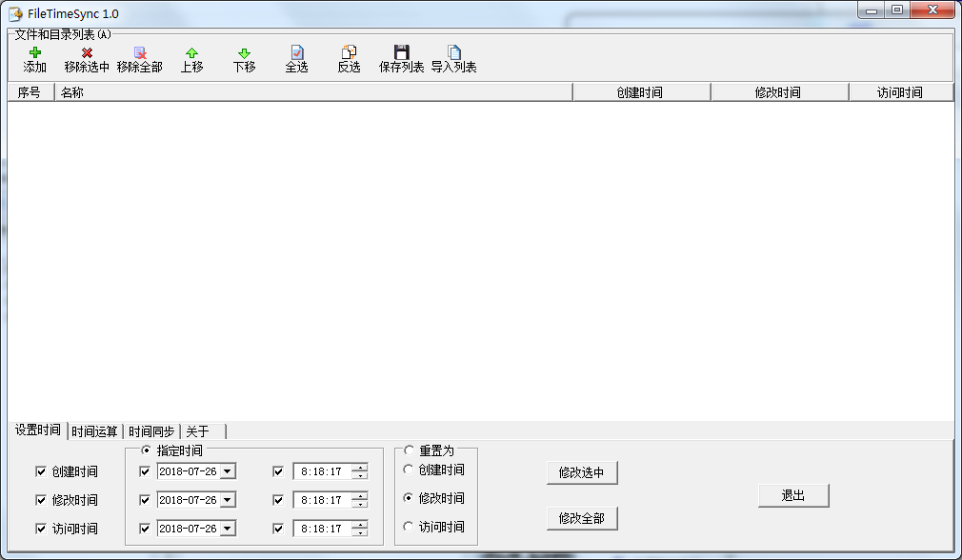Click the 添加 (Add) toolbar icon
Image resolution: width=962 pixels, height=560 pixels.
pyautogui.click(x=34, y=55)
